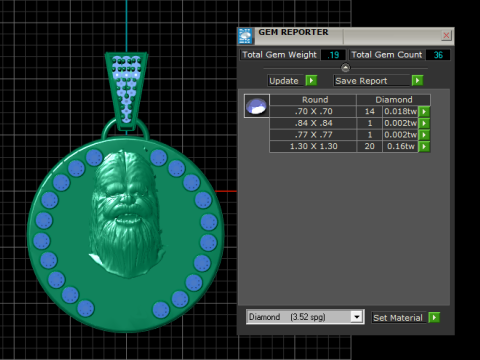Screen dimensions: 480x360
Task: Click the GEM REPORTER title bar
Action: click(347, 36)
